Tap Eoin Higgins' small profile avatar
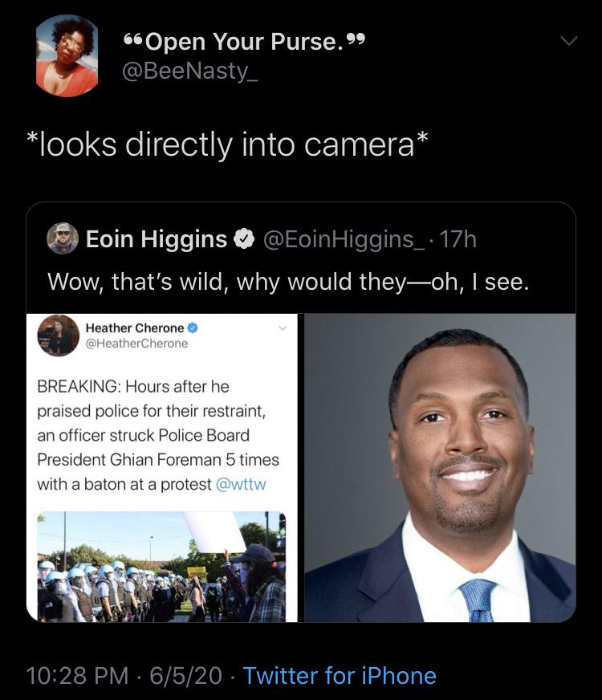The image size is (602, 700). [63, 238]
